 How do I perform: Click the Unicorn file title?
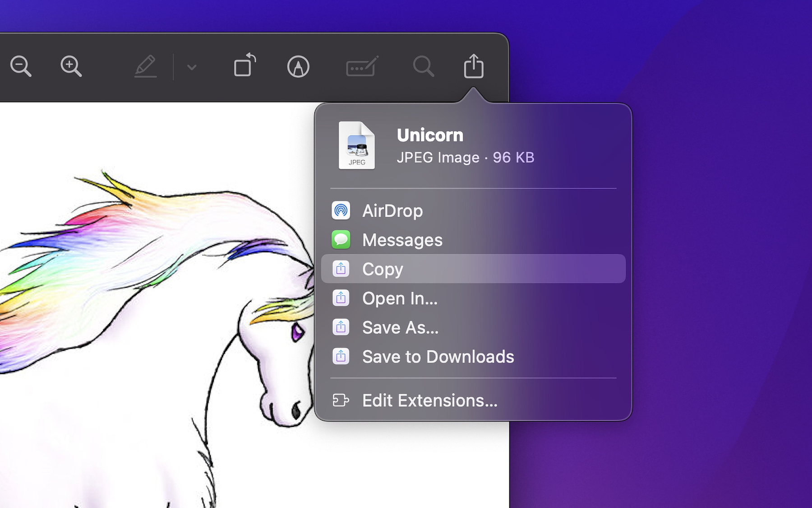tap(430, 135)
